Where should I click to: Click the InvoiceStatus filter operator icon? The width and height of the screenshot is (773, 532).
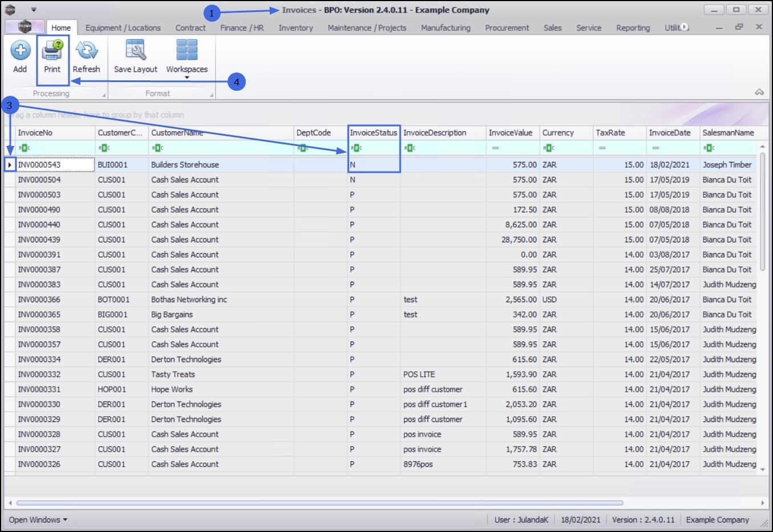click(x=356, y=148)
